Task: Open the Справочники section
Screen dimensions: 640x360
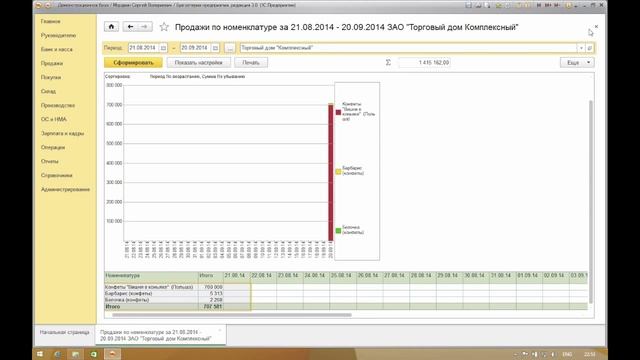Action: coord(57,176)
